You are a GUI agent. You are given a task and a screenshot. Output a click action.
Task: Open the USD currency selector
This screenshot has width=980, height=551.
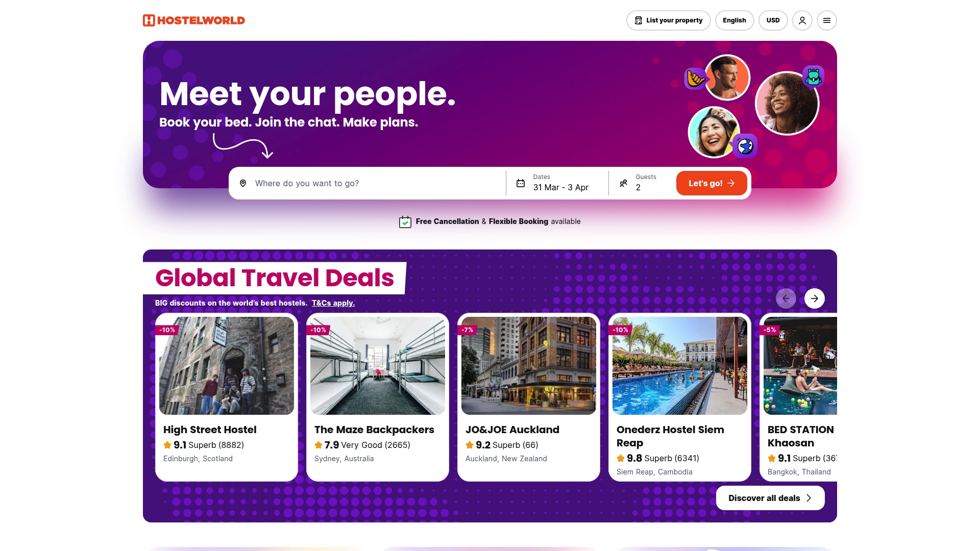point(773,20)
